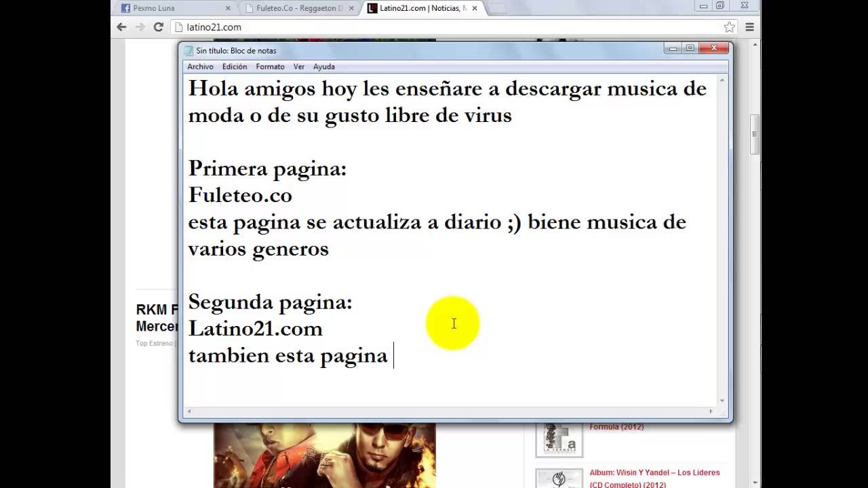
Task: Click Chrome's forward navigation arrow
Action: pos(140,27)
